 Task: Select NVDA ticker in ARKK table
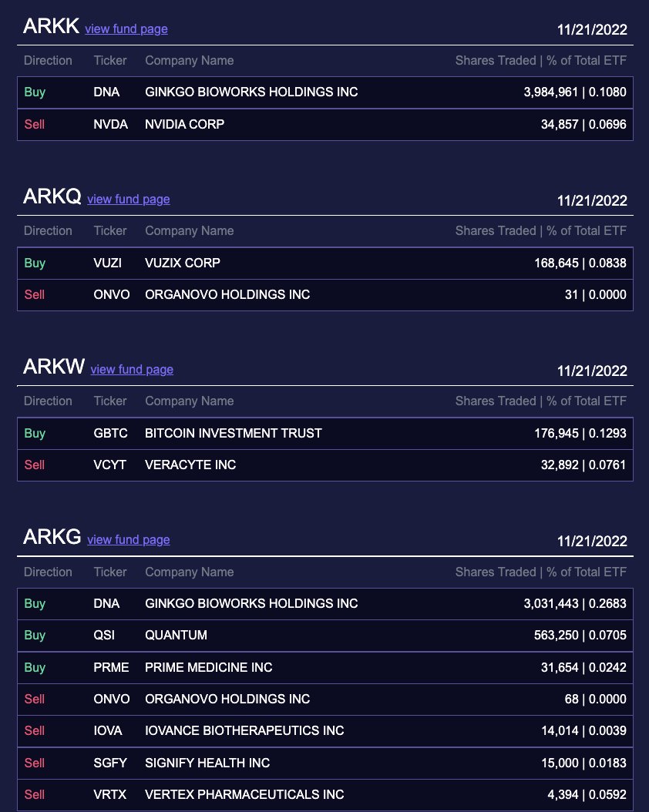110,124
